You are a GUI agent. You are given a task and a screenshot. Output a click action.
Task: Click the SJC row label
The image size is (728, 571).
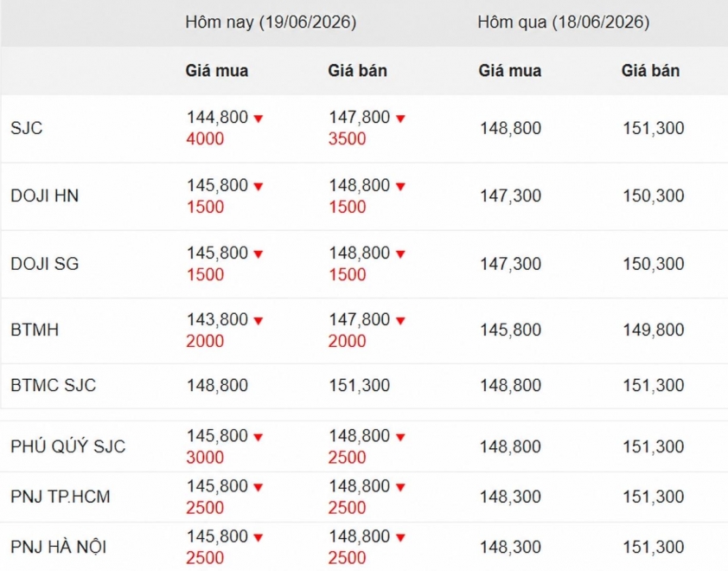click(27, 128)
